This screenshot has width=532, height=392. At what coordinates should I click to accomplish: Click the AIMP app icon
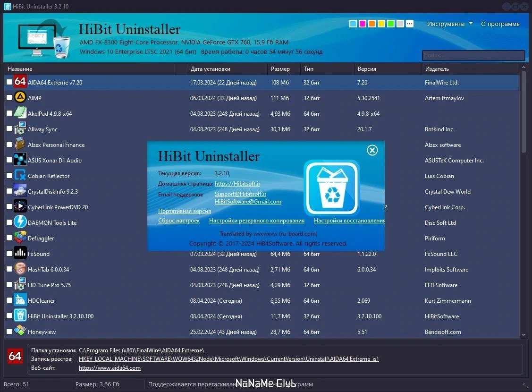20,97
